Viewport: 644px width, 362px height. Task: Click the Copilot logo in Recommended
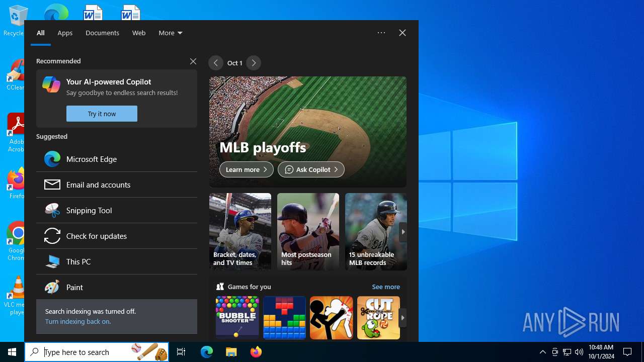click(51, 84)
